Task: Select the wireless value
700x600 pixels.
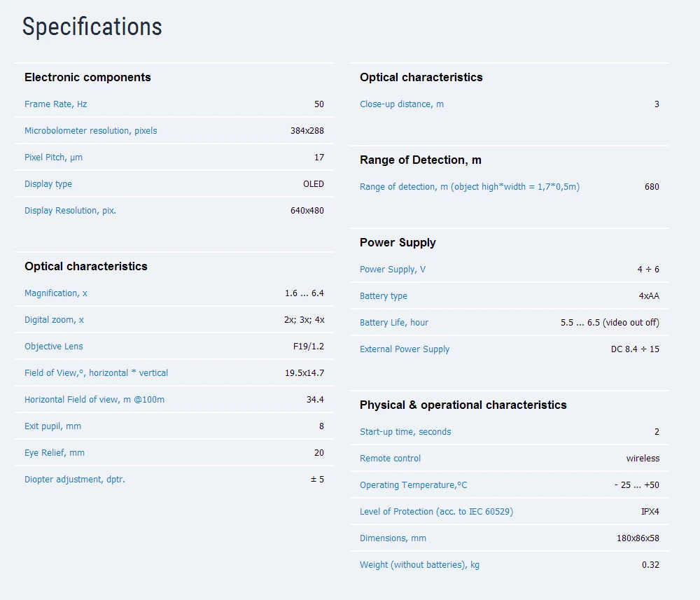Action: [643, 459]
